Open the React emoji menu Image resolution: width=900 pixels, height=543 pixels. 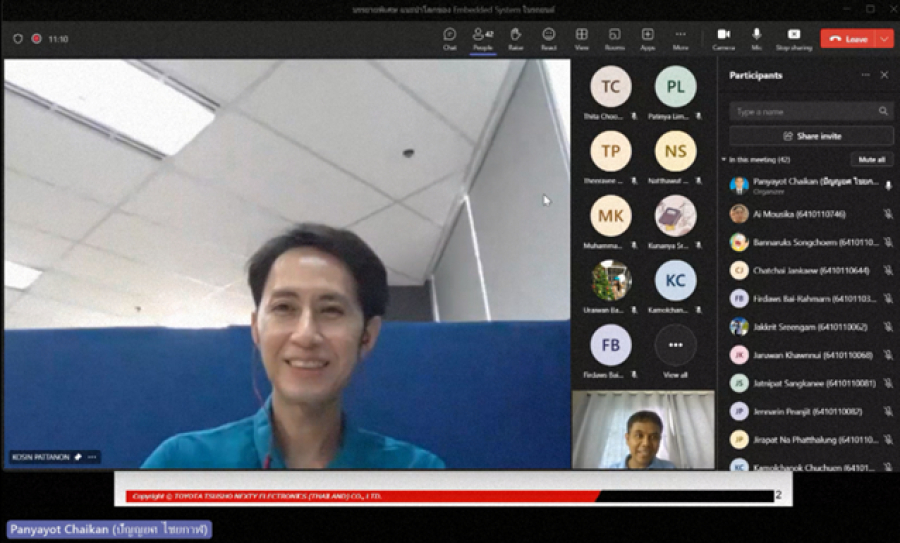[549, 37]
